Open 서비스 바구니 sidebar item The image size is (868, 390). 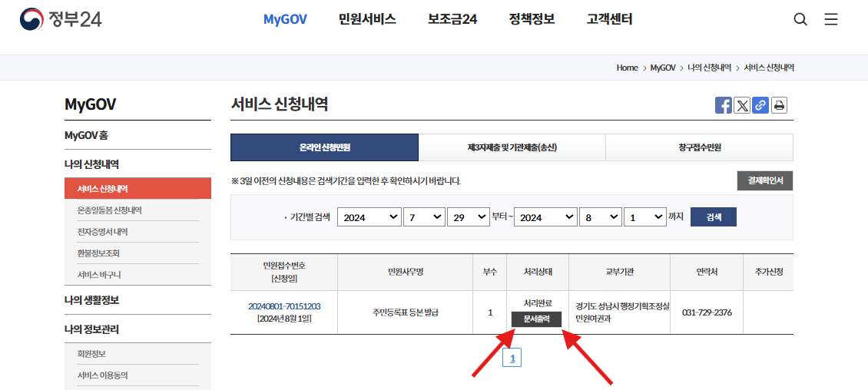pos(98,275)
